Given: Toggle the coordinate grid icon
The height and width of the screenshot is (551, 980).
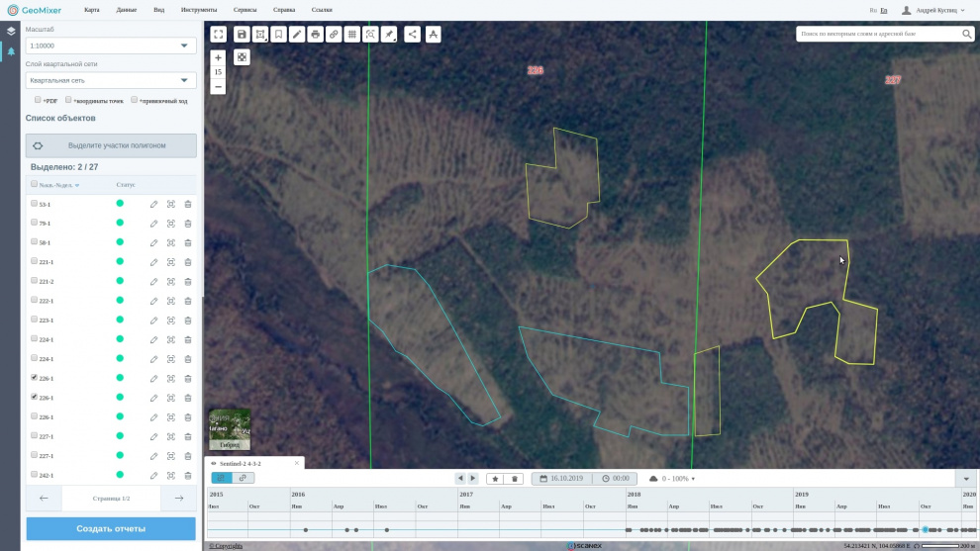Looking at the screenshot, I should pos(351,35).
